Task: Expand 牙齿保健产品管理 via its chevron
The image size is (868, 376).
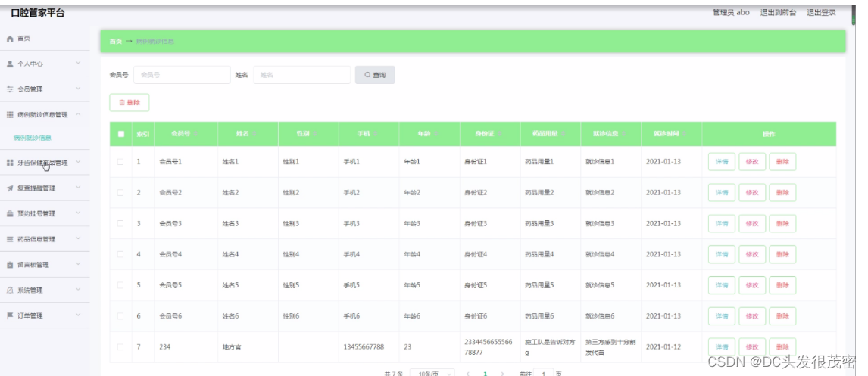Action: pos(78,163)
